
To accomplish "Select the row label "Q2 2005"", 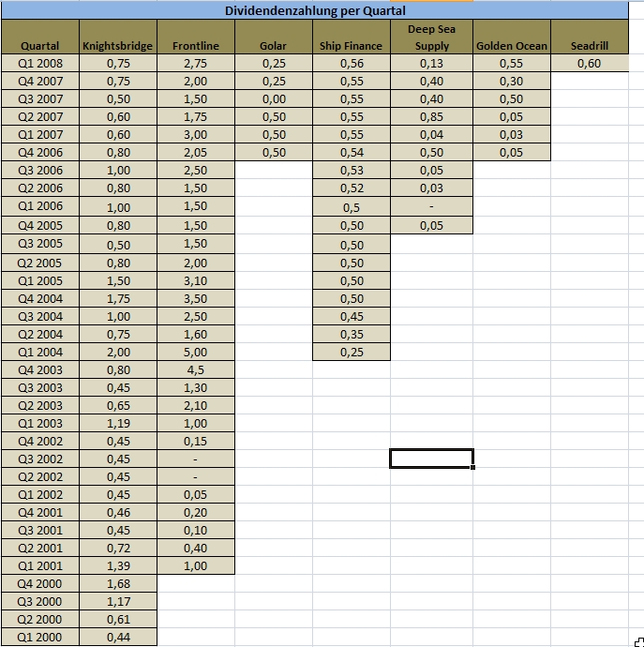I will click(x=40, y=263).
